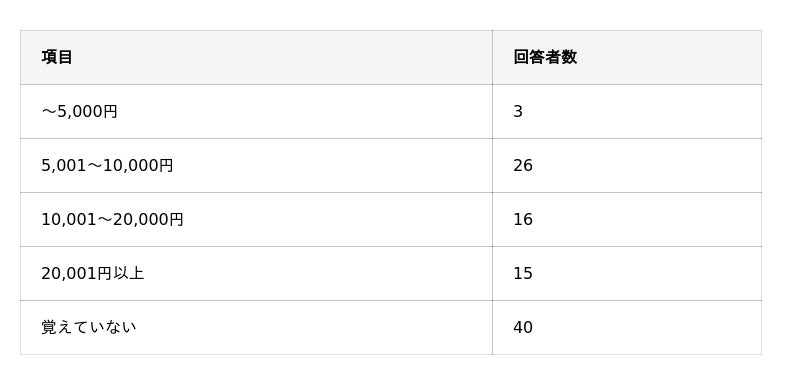Click the value 16 in 回答者数

click(523, 219)
